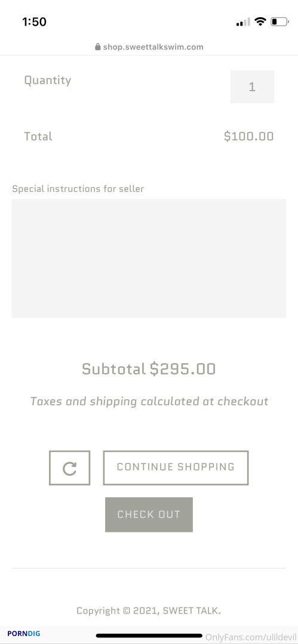Image resolution: width=298 pixels, height=644 pixels.
Task: Tap the padlock icon beside the URL
Action: [x=97, y=47]
